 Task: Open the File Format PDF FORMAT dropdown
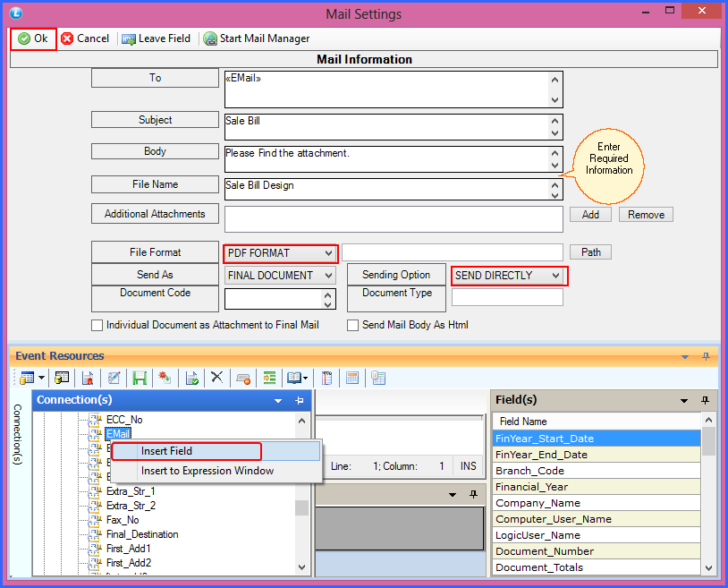281,253
